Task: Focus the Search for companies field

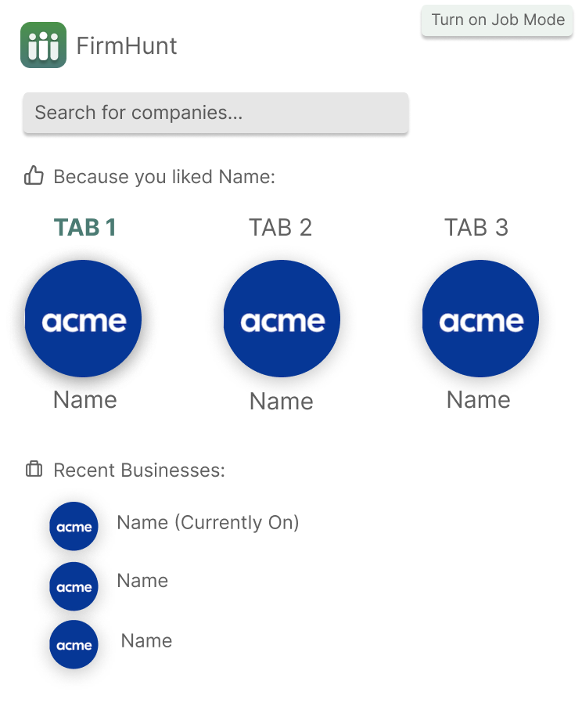Action: point(216,113)
